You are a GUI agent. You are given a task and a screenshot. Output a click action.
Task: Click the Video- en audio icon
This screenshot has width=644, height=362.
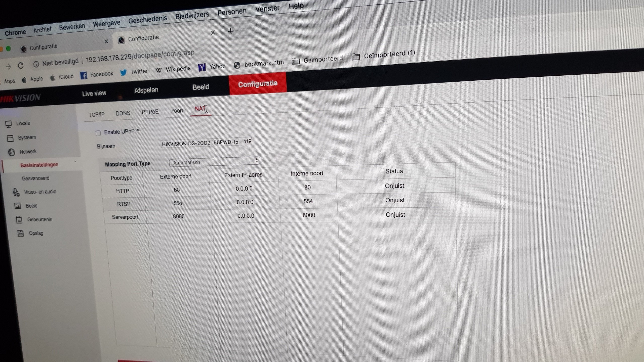click(16, 193)
